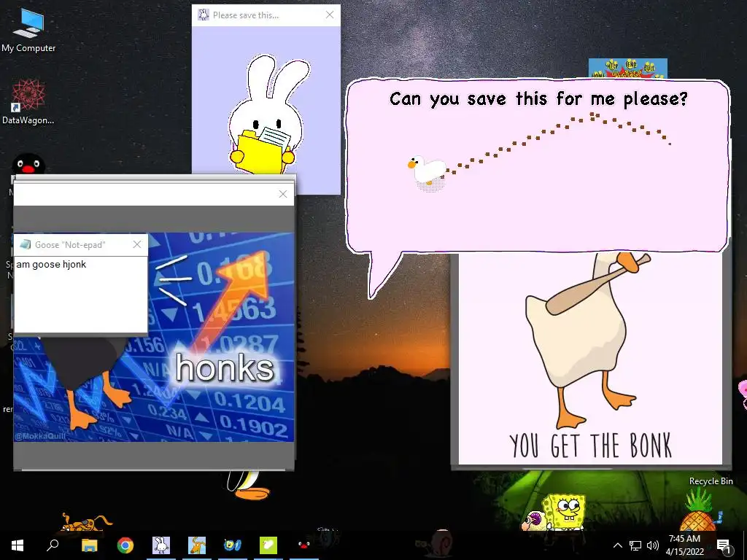Switch to the white bunny app in taskbar

[161, 545]
